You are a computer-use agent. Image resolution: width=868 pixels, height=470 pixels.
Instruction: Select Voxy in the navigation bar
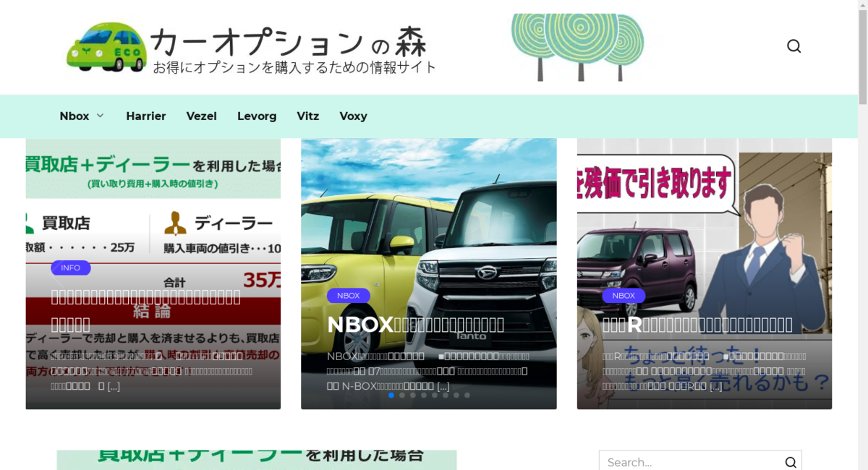(353, 116)
